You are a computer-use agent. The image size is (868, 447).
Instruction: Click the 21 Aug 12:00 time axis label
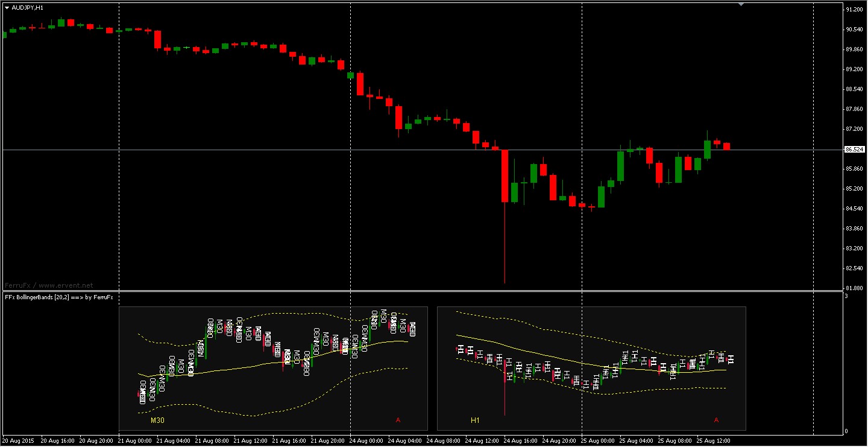tap(250, 441)
